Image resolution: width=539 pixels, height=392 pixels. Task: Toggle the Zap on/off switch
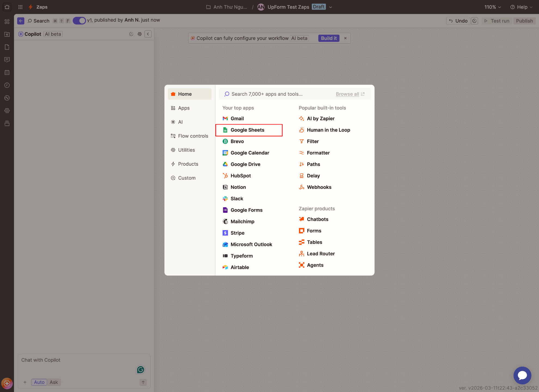[79, 21]
